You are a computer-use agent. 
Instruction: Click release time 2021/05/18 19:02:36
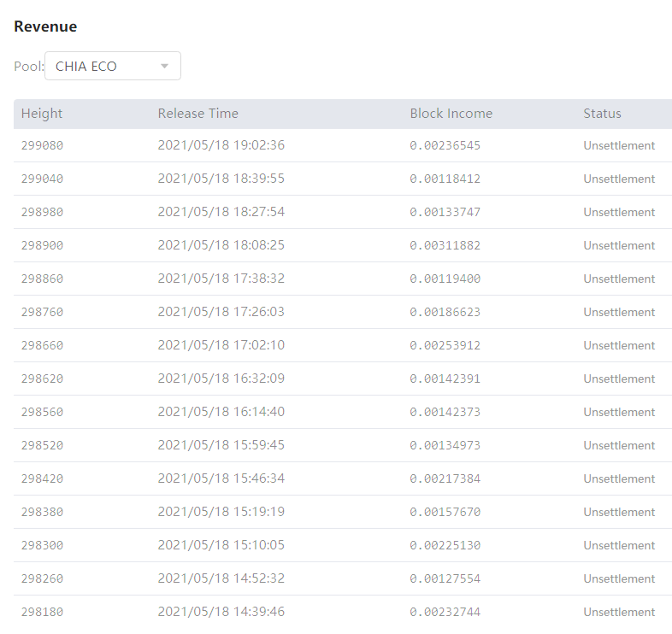point(221,145)
